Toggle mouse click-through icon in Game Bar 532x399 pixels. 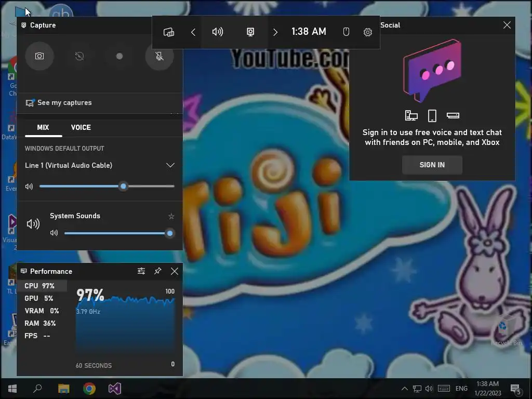pyautogui.click(x=345, y=32)
